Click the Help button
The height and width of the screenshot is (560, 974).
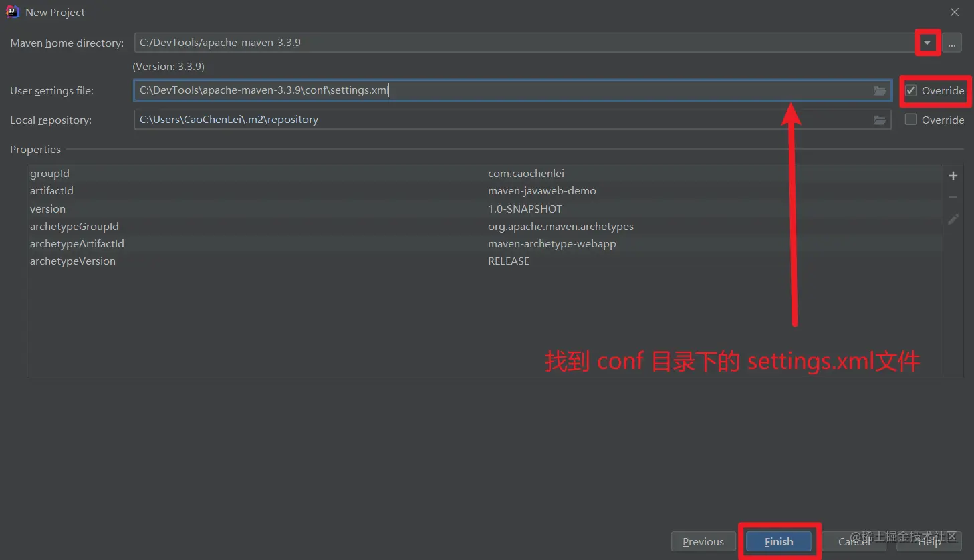pos(929,542)
